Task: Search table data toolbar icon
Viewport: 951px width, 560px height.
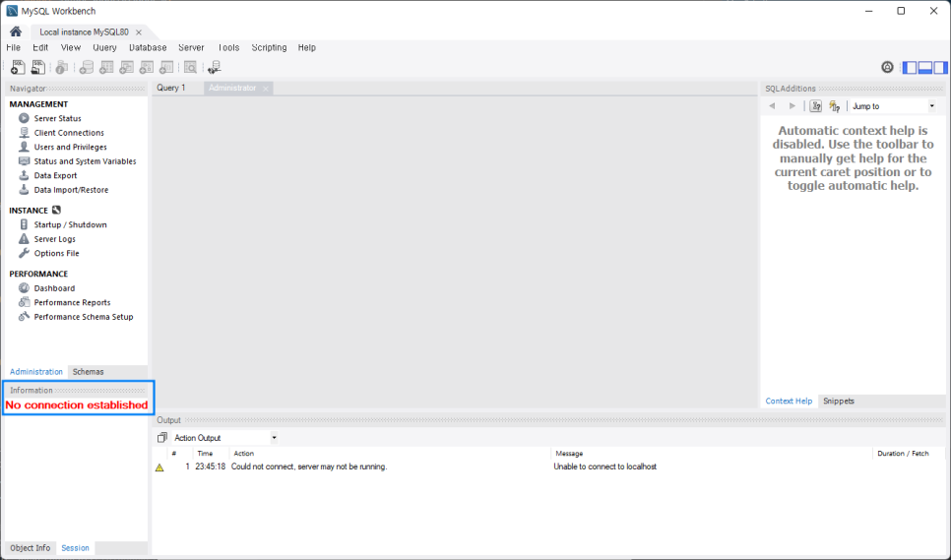Action: (x=190, y=67)
